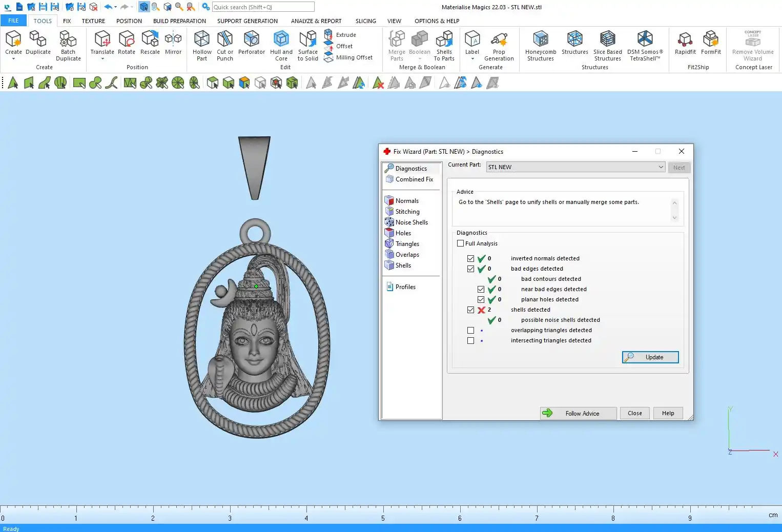
Task: Open the Analyze & Report tab
Action: (x=316, y=21)
